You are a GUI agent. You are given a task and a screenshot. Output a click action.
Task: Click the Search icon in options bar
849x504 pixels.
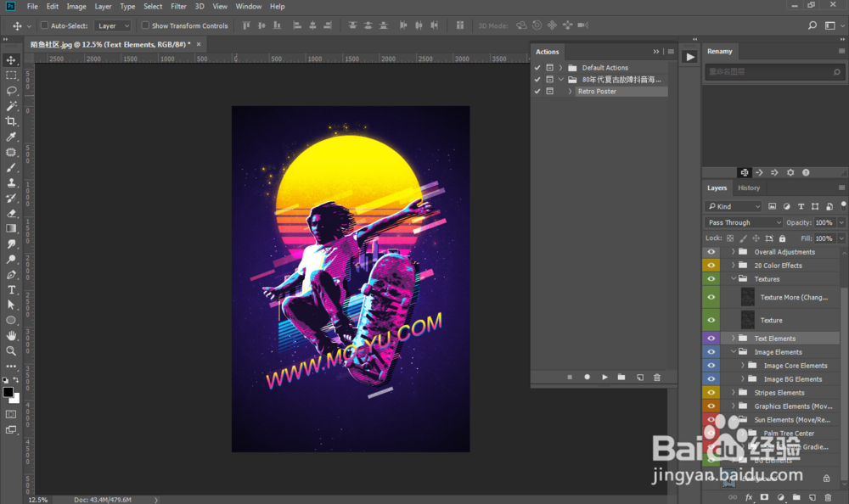pos(812,25)
